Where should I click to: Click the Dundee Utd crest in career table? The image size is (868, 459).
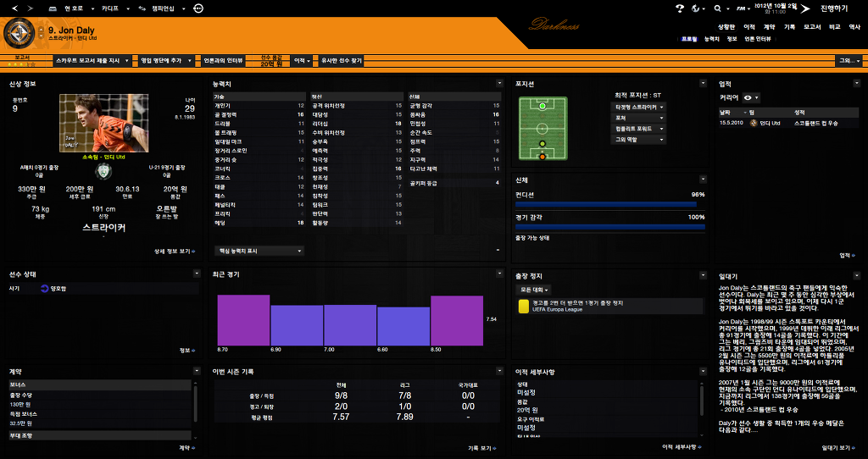click(x=754, y=124)
